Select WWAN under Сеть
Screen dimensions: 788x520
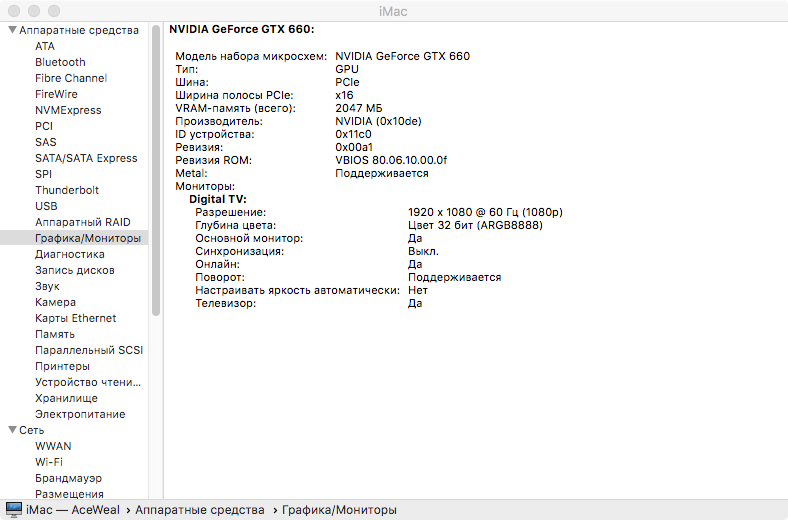pos(53,446)
